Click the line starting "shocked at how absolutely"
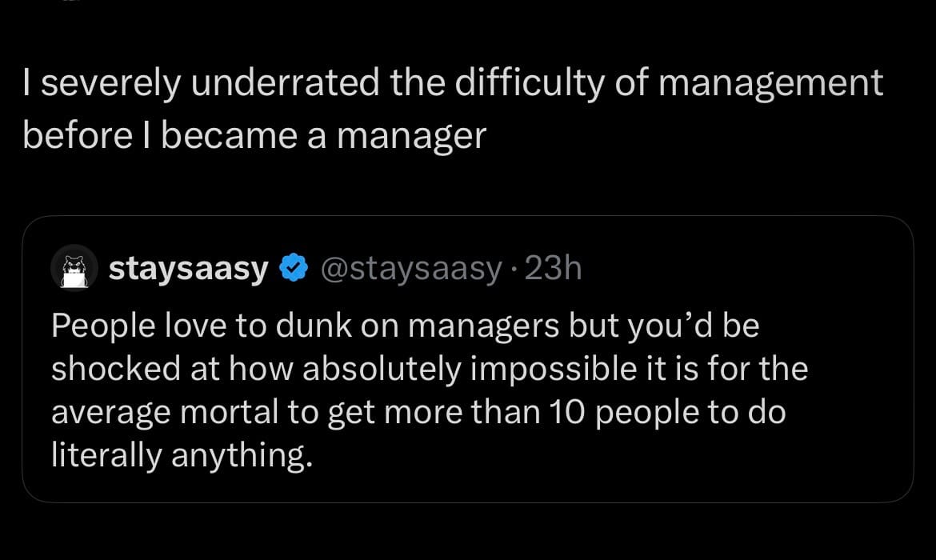The height and width of the screenshot is (560, 936). click(x=430, y=369)
